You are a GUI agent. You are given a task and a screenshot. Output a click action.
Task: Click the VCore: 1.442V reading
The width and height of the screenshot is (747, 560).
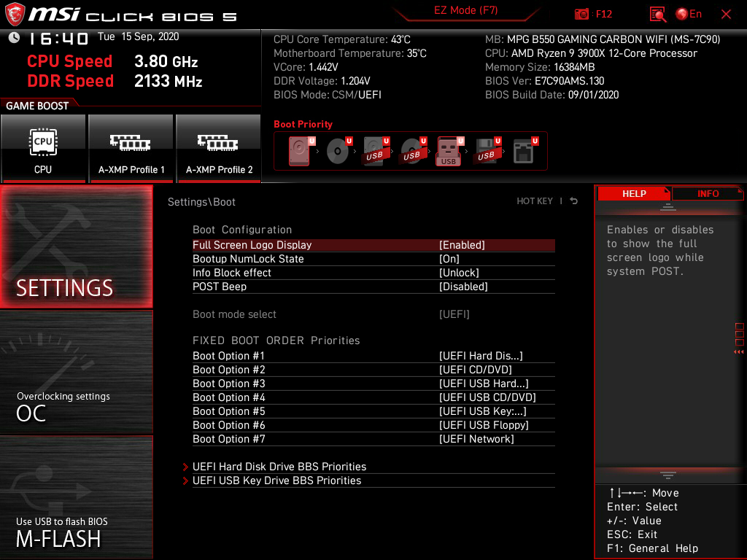(306, 67)
